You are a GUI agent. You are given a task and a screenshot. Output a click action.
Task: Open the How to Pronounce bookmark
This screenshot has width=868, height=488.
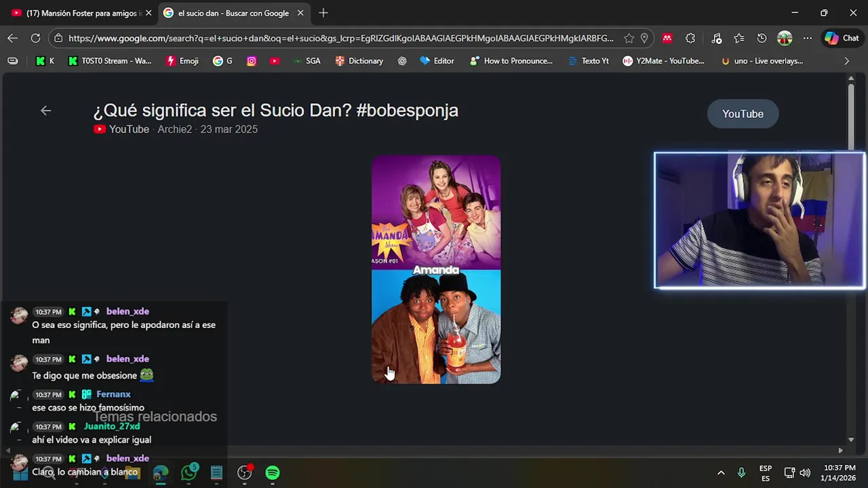coord(511,61)
